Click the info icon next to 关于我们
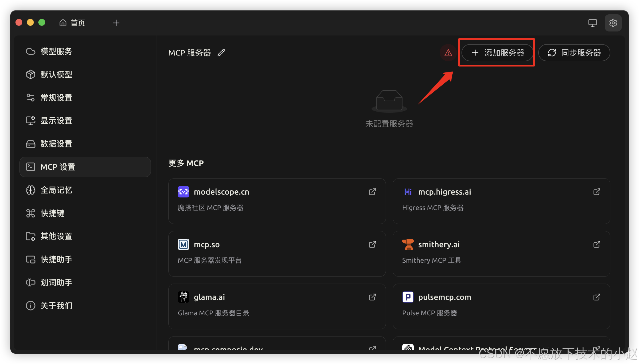Screen dimensions: 639x364 (31, 306)
